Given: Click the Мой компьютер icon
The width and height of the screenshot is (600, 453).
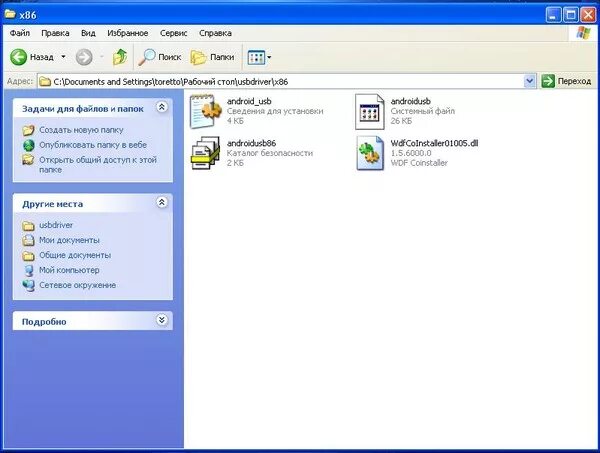Looking at the screenshot, I should [29, 270].
